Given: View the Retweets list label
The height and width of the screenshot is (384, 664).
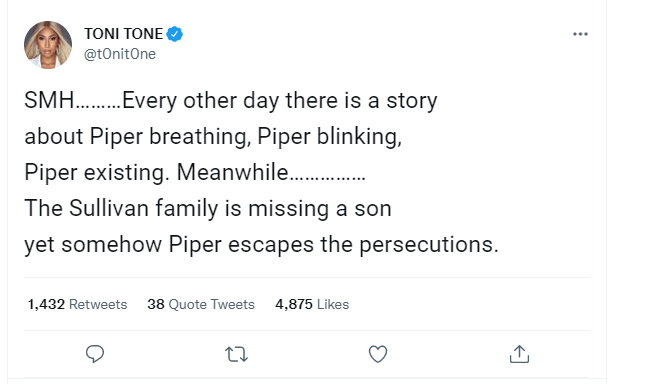Looking at the screenshot, I should point(98,304).
